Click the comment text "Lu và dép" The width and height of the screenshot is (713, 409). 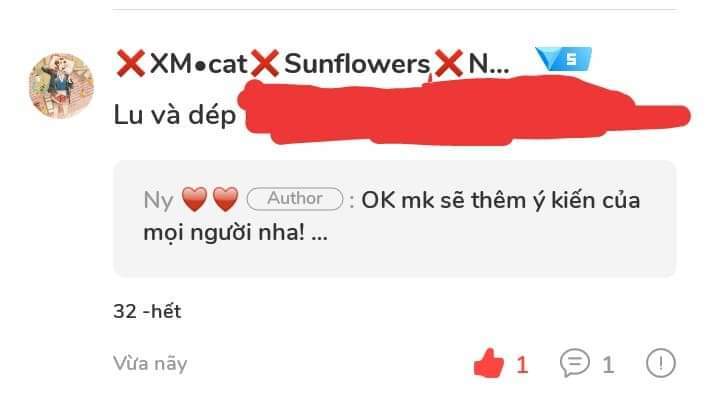pyautogui.click(x=175, y=115)
